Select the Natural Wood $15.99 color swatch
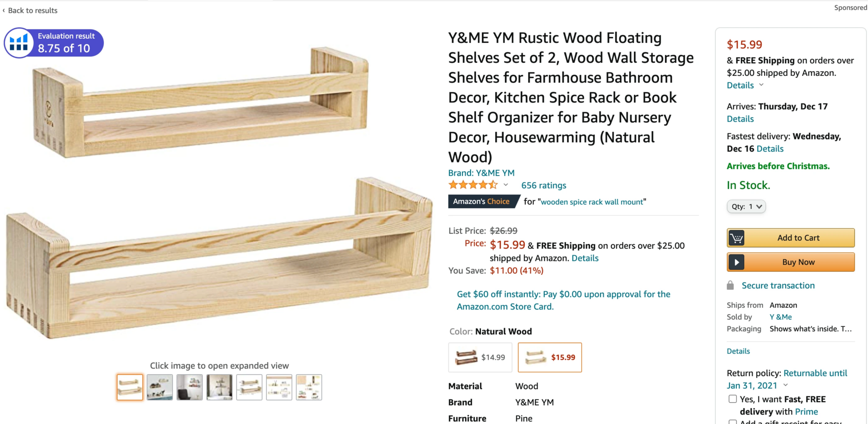Image resolution: width=868 pixels, height=424 pixels. click(550, 357)
